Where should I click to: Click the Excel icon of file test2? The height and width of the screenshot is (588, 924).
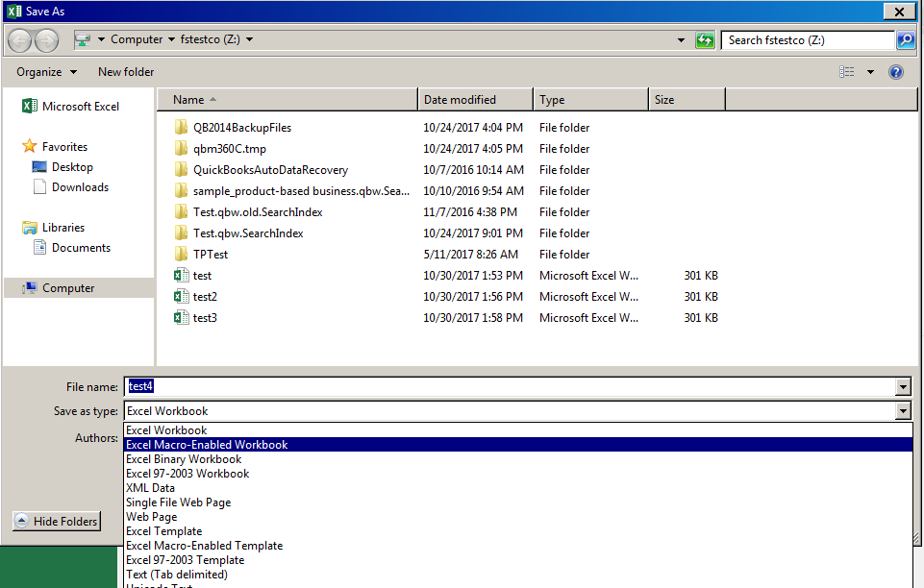(x=182, y=297)
